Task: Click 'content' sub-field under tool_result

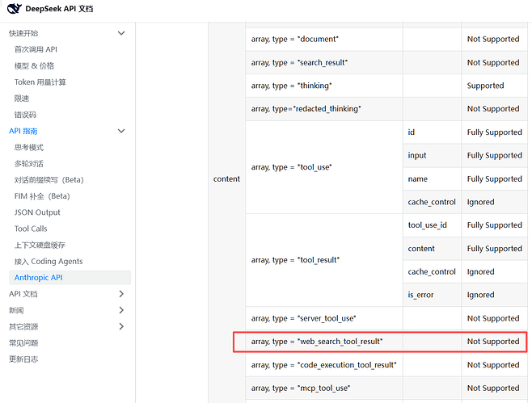Action: coord(432,249)
